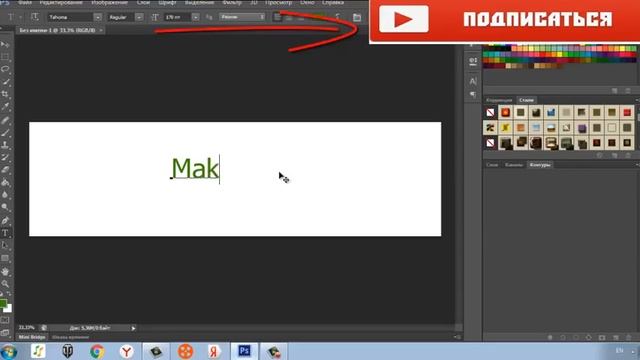Open Google Chrome from the taskbar

(97, 351)
